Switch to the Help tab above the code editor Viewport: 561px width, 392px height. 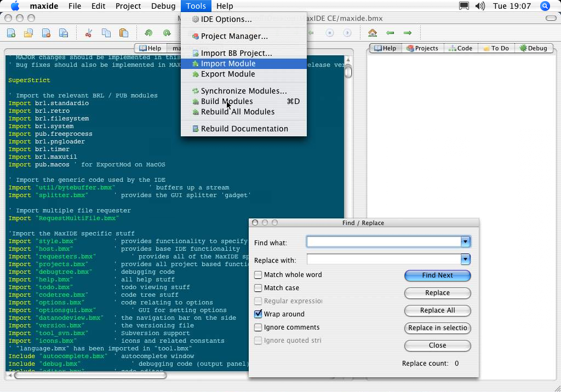(x=150, y=48)
